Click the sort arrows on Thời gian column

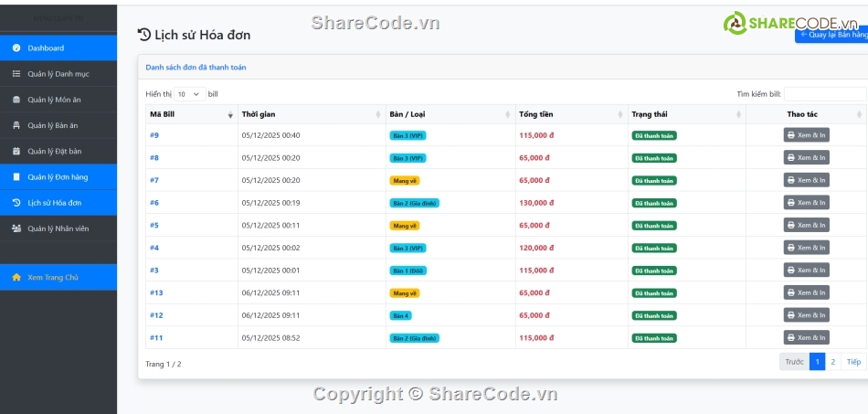378,114
